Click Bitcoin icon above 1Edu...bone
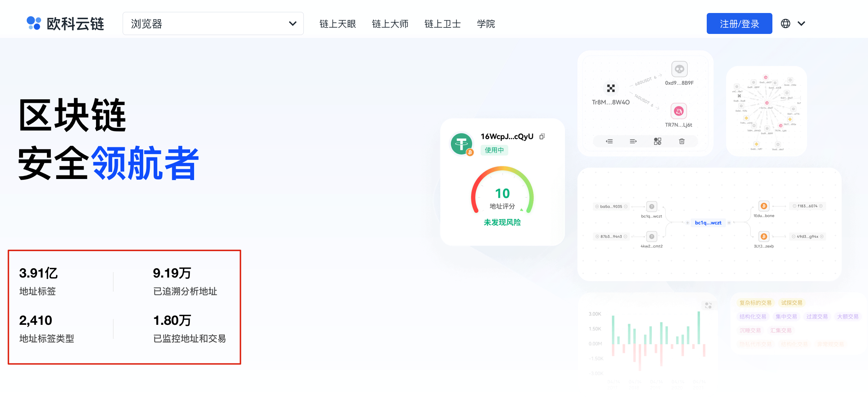This screenshot has height=397, width=868. (x=764, y=206)
